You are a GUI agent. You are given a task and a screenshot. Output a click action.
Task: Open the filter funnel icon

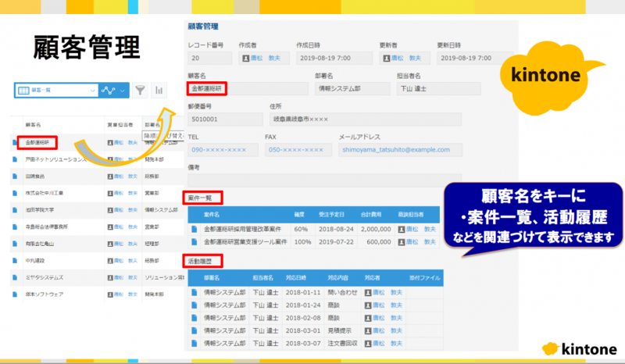pyautogui.click(x=140, y=90)
